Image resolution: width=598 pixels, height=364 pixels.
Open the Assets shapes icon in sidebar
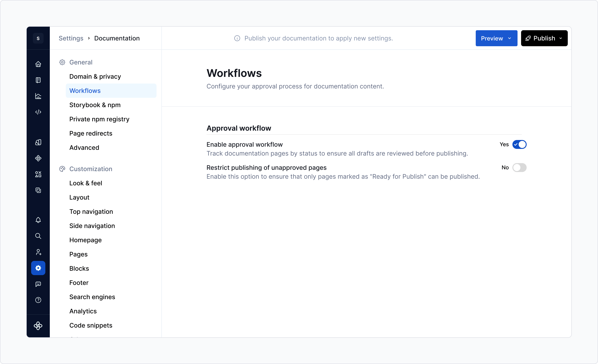[38, 174]
